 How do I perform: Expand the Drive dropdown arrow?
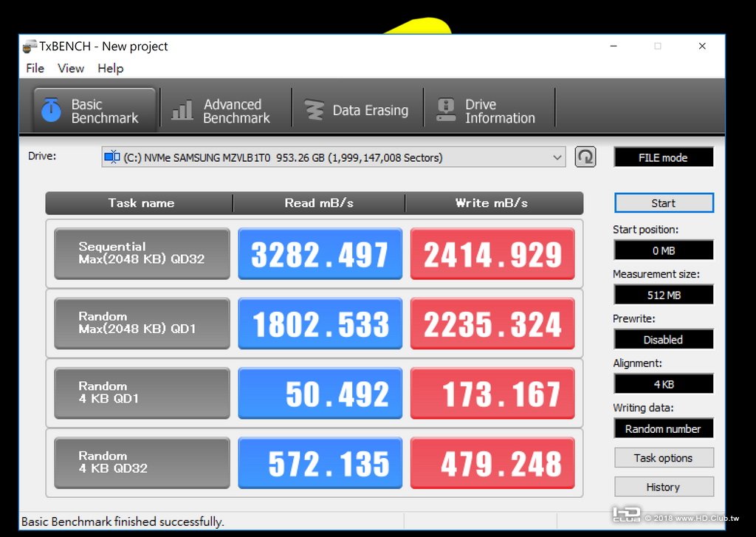pyautogui.click(x=557, y=158)
